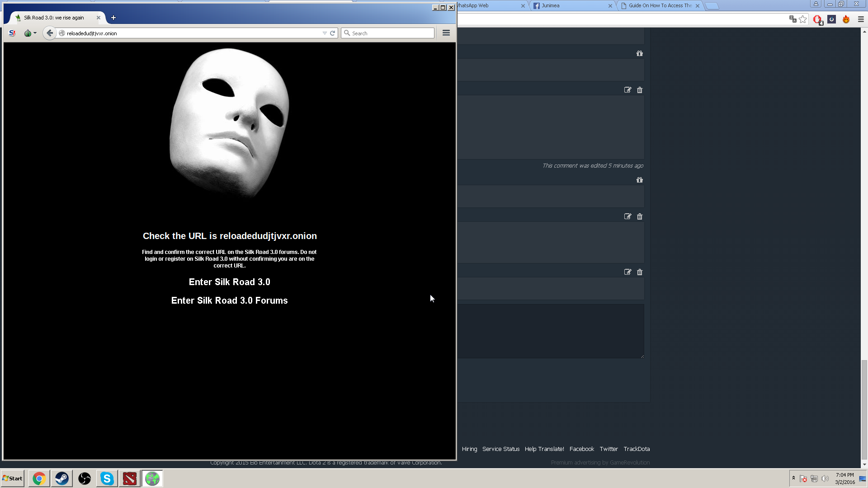Open the dropdown arrow beside the onion icon
The image size is (868, 488).
(x=35, y=33)
